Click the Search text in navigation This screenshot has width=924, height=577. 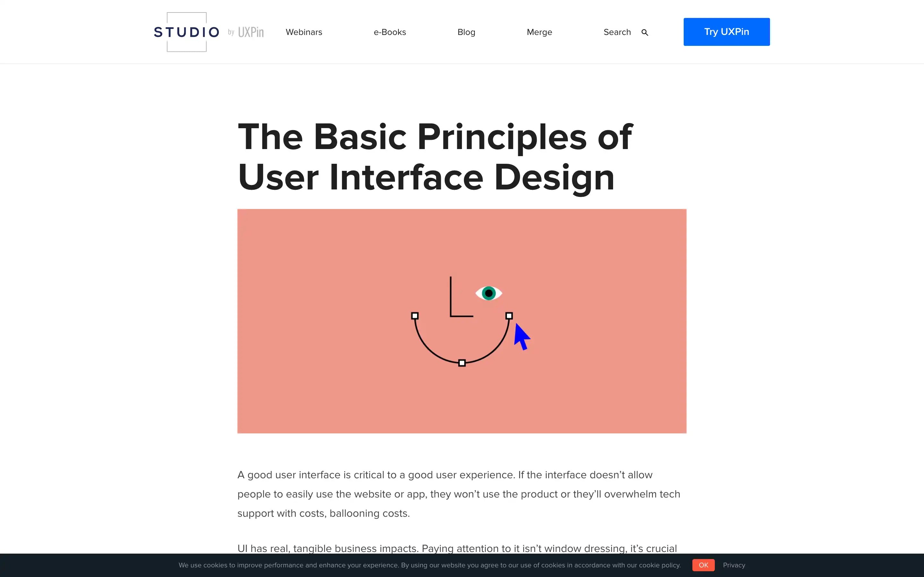pos(617,32)
